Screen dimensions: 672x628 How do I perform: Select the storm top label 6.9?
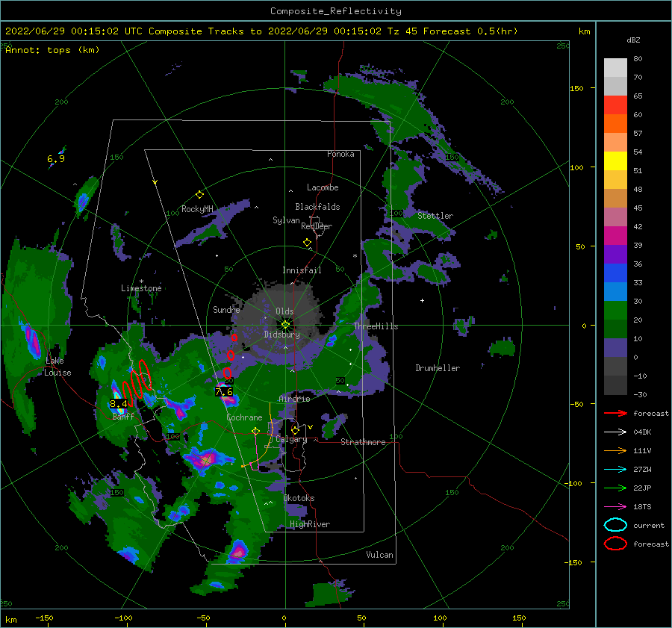(56, 159)
